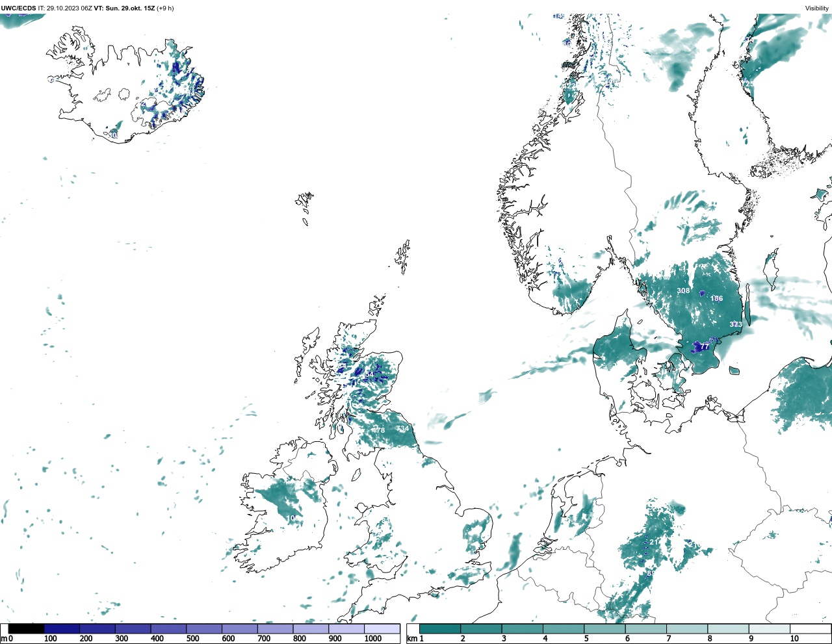Click the 6–7 km legend swatch

(646, 628)
